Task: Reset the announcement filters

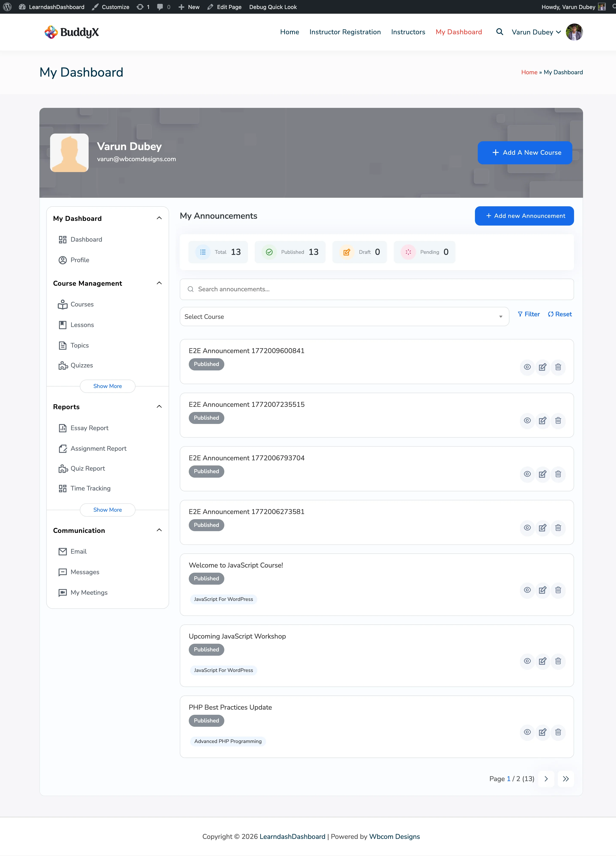Action: (560, 314)
